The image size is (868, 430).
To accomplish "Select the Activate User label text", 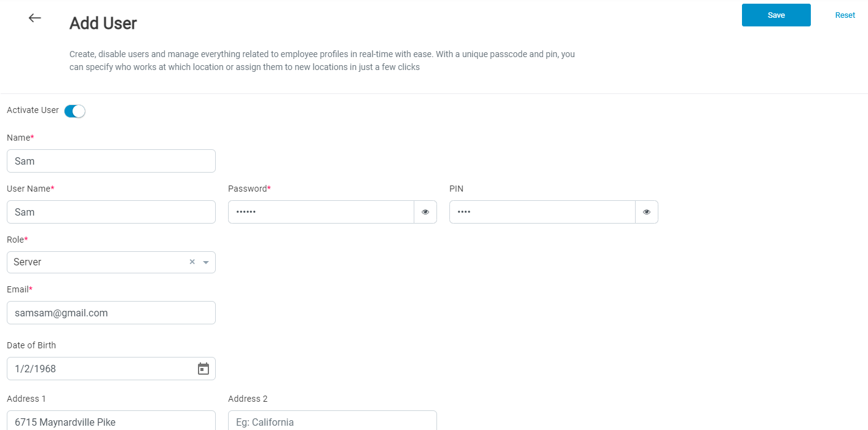I will (33, 111).
